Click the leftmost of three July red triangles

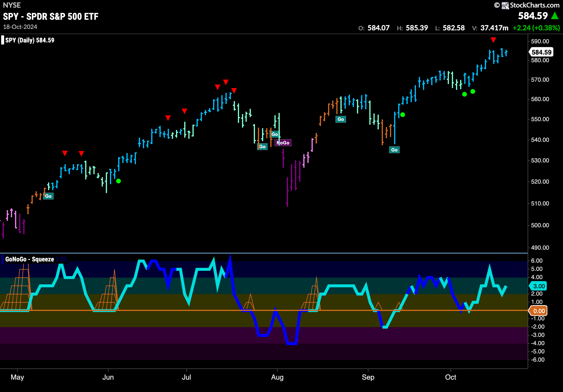[218, 87]
